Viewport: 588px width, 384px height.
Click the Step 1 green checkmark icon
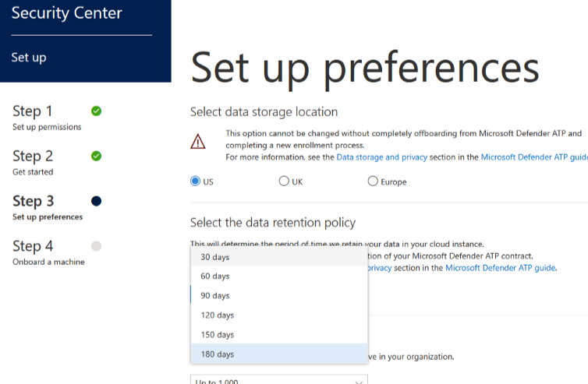pyautogui.click(x=97, y=111)
